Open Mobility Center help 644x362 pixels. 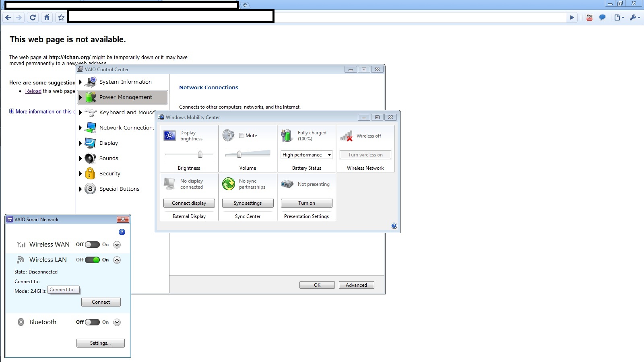394,226
